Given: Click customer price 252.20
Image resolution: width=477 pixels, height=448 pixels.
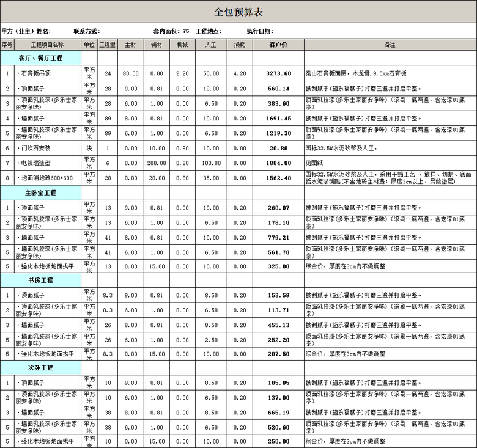Looking at the screenshot, I should pos(278,340).
